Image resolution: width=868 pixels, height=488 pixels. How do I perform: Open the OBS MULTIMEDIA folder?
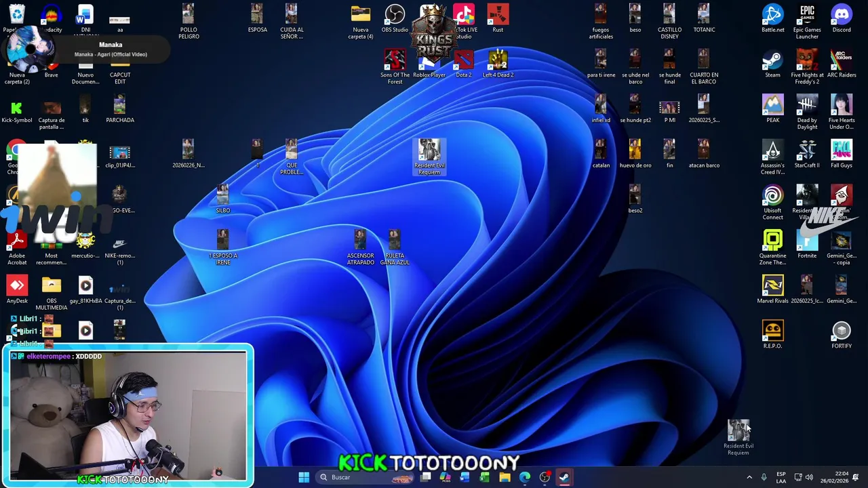pos(52,293)
